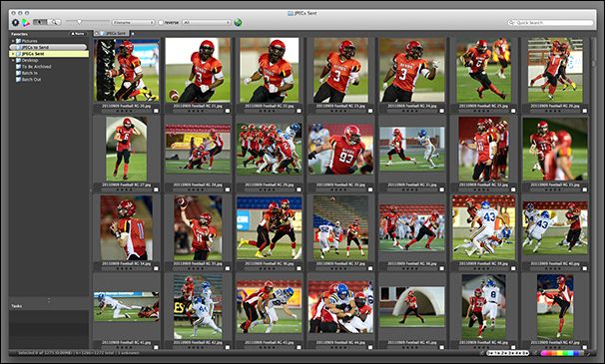Click the magnifier zoom icon in toolbar
This screenshot has height=364, width=605.
point(54,22)
